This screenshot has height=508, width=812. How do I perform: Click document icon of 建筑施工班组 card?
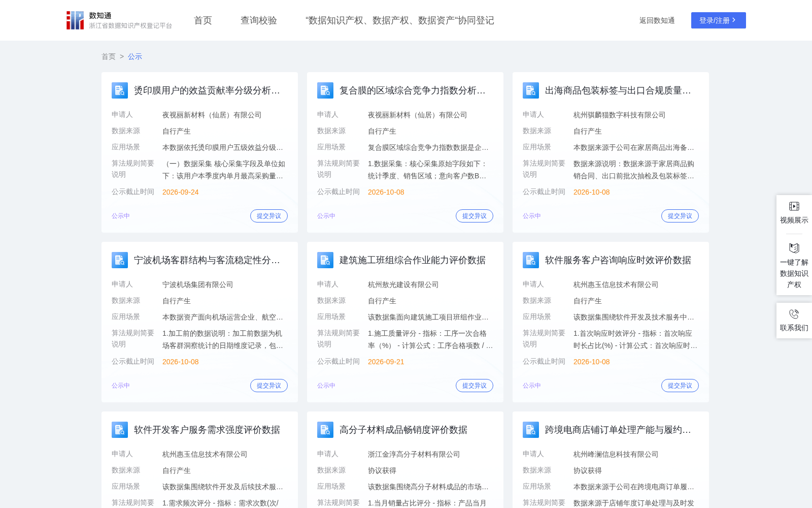coord(325,260)
